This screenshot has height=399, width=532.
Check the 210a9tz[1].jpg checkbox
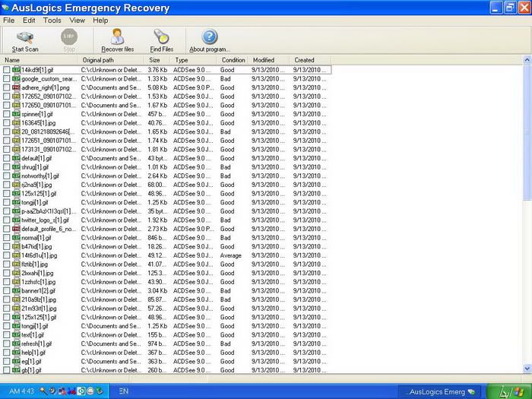pyautogui.click(x=6, y=299)
